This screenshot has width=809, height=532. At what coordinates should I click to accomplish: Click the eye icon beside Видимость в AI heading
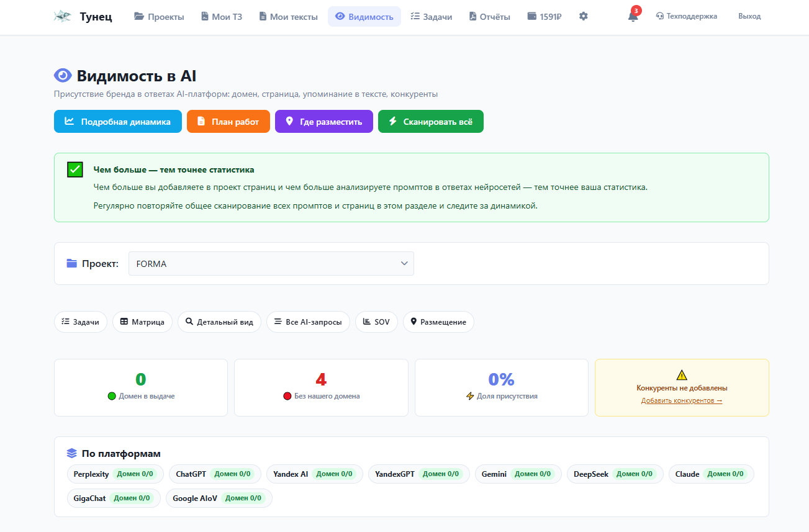click(x=63, y=76)
